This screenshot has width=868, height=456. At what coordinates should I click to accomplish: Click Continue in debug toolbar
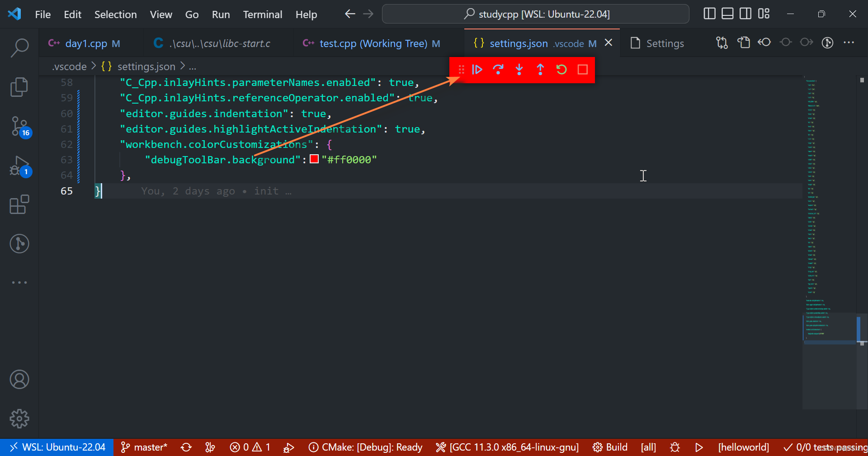pos(477,70)
